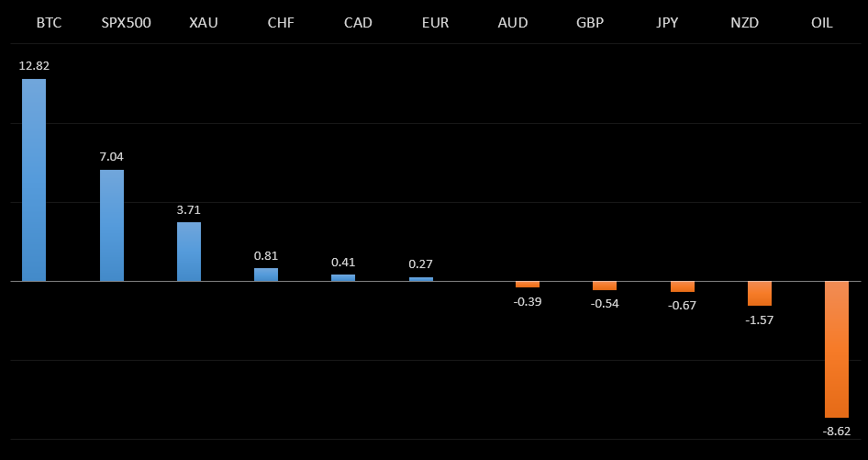Select the EUR category label
The image size is (868, 460).
tap(435, 22)
